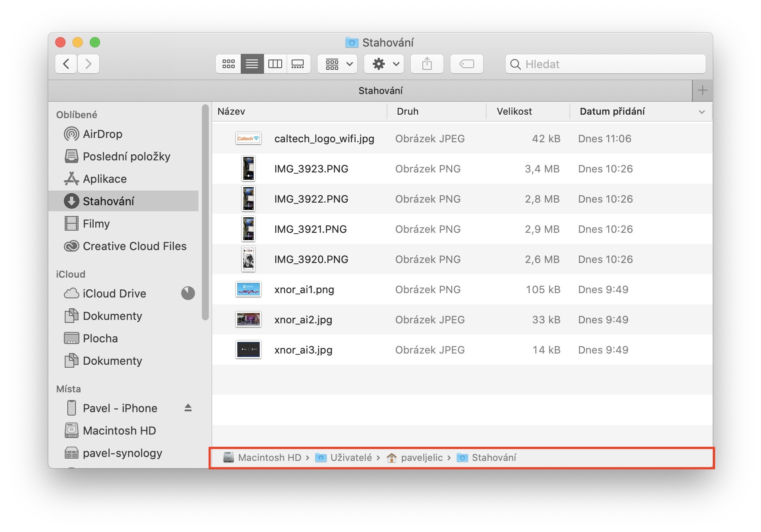Image resolution: width=761 pixels, height=532 pixels.
Task: Click the Edit Tags toolbar icon
Action: tap(466, 64)
